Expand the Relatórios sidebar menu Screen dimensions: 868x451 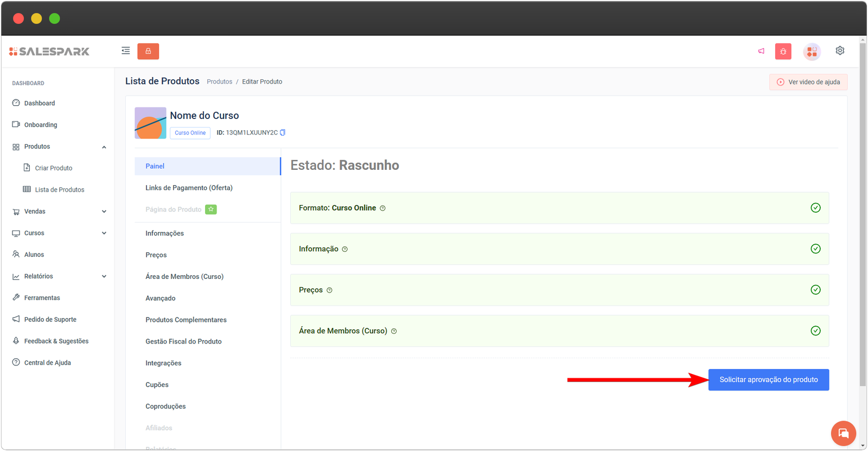(x=104, y=276)
